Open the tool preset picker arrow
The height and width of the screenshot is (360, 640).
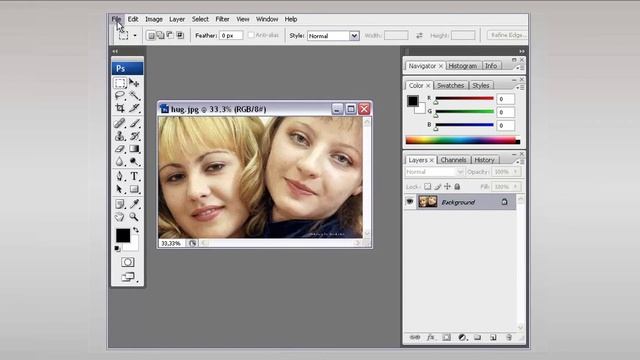[135, 36]
